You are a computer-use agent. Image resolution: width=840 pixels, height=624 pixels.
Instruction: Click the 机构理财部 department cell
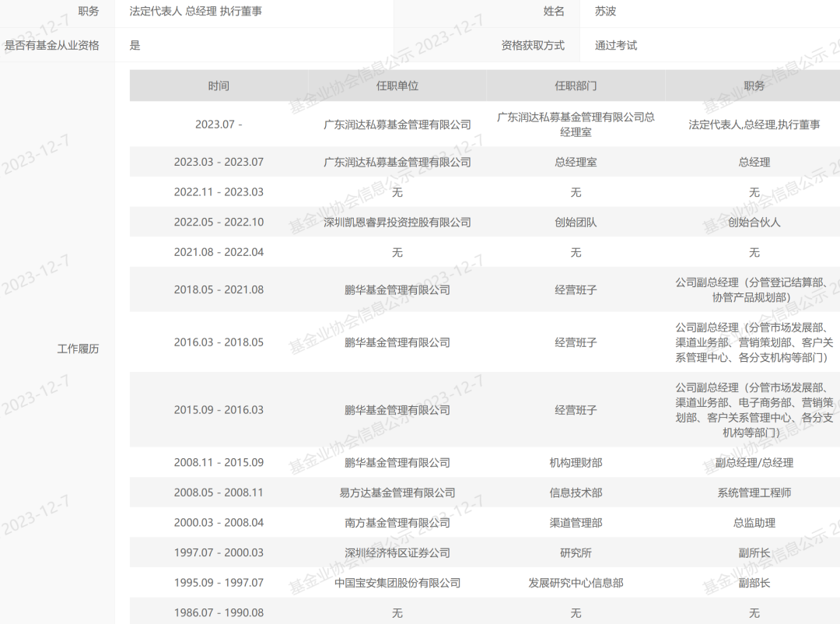[x=576, y=462]
